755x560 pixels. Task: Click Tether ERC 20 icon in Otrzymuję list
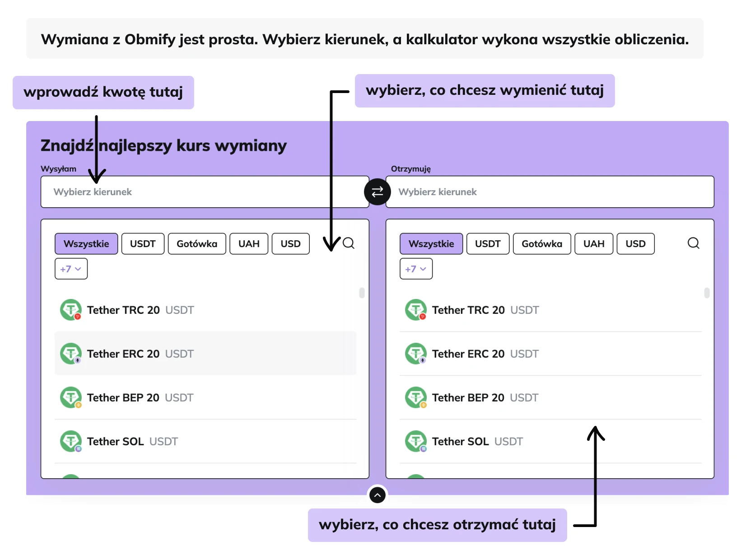coord(416,354)
